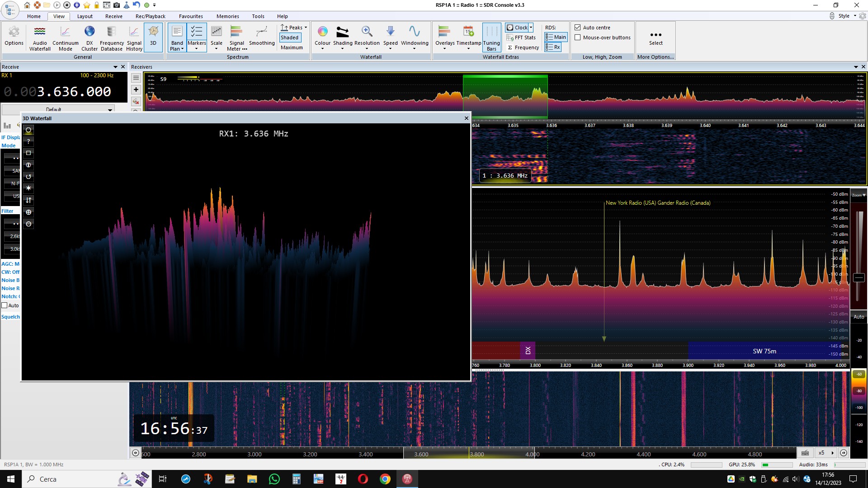Open WhatsApp from the taskbar
This screenshot has width=868, height=488.
[274, 479]
